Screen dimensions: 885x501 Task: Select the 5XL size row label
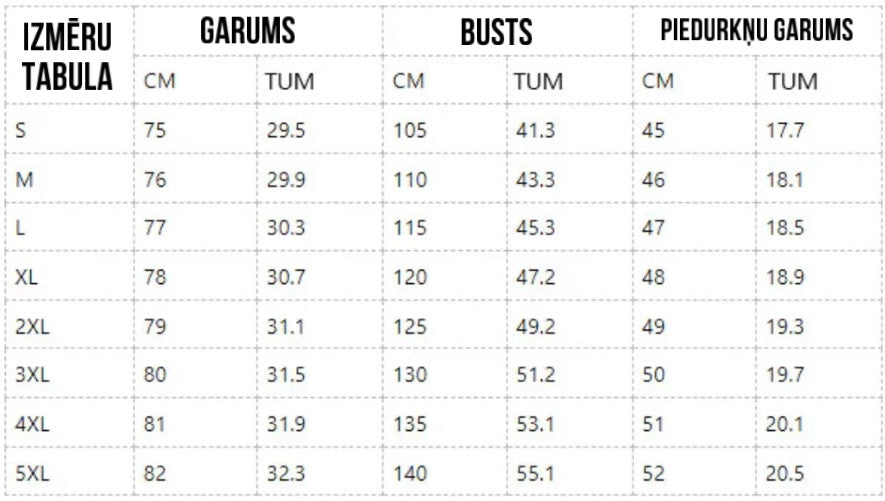click(32, 473)
